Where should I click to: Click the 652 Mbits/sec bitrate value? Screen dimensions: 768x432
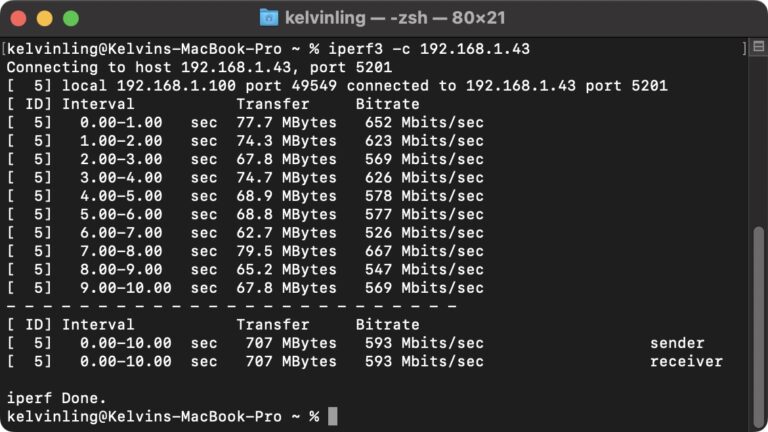424,122
